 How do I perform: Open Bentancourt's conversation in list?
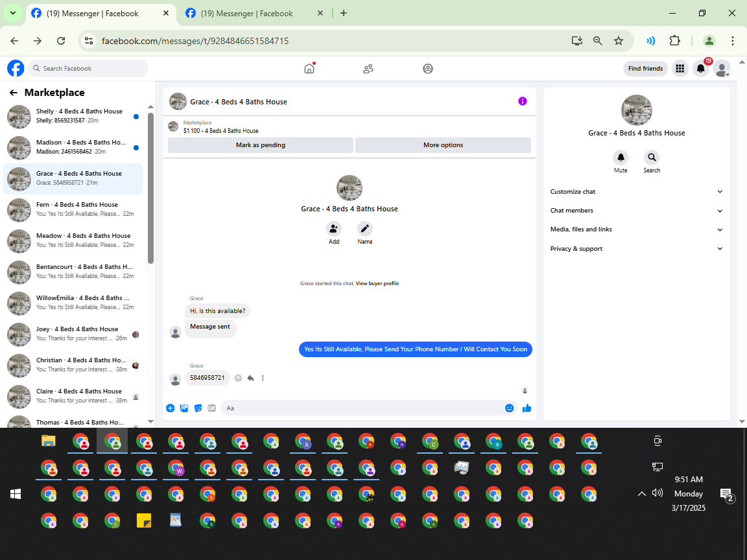[73, 272]
